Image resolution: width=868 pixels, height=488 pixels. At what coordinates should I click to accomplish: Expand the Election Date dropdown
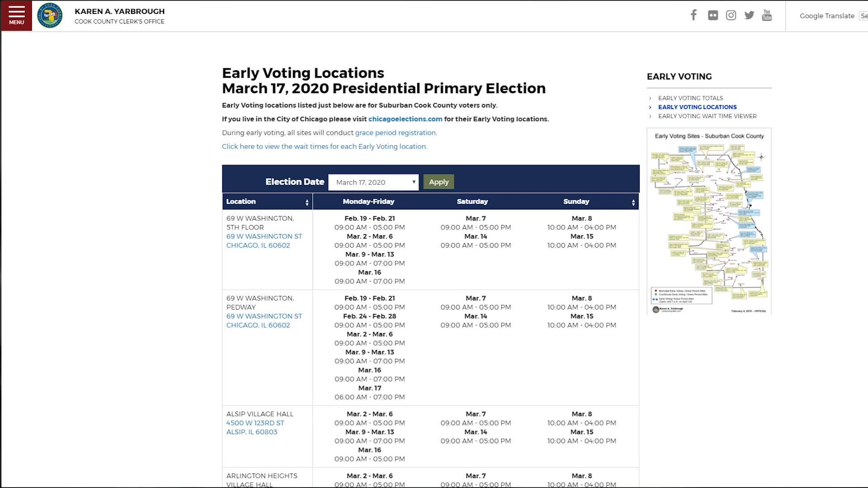click(x=373, y=182)
